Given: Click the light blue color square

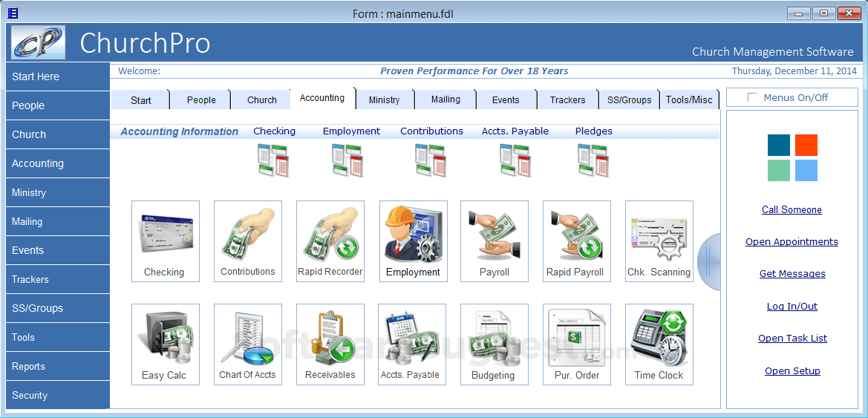Looking at the screenshot, I should pos(806,171).
